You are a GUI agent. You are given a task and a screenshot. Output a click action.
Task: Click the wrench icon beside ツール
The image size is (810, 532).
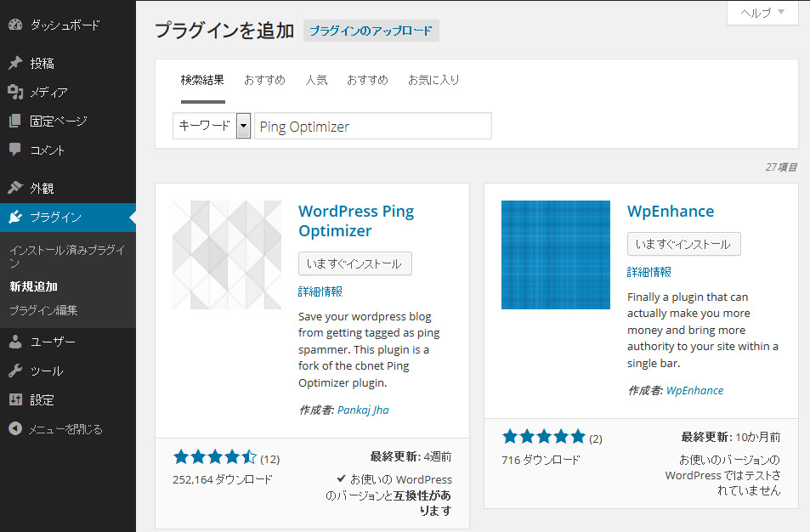pos(15,371)
